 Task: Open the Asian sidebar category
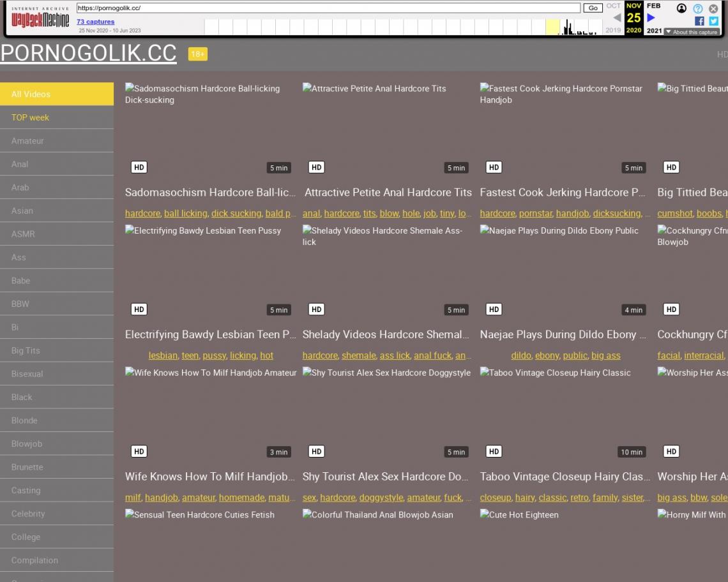57,211
